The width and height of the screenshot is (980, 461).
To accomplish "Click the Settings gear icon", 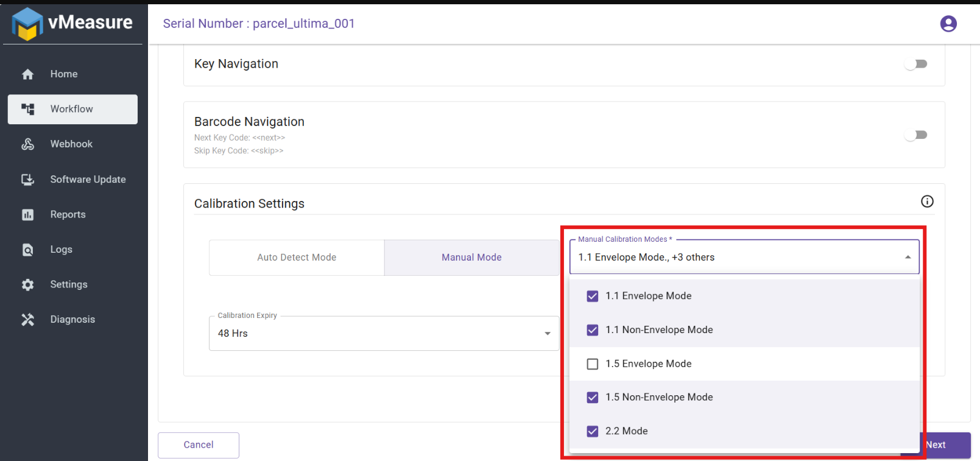I will pyautogui.click(x=28, y=285).
